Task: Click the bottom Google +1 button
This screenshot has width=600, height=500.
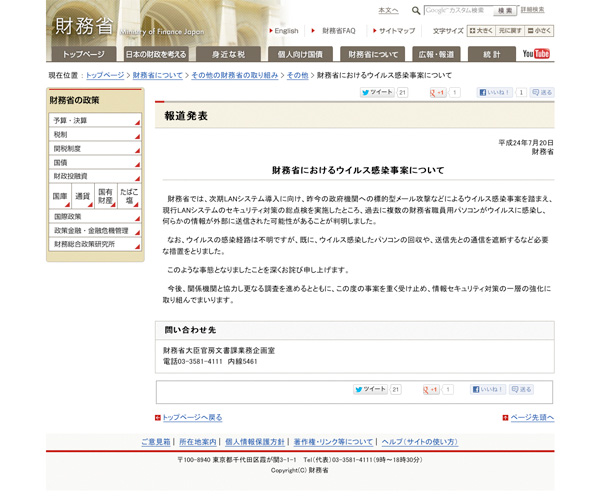Action: (432, 389)
